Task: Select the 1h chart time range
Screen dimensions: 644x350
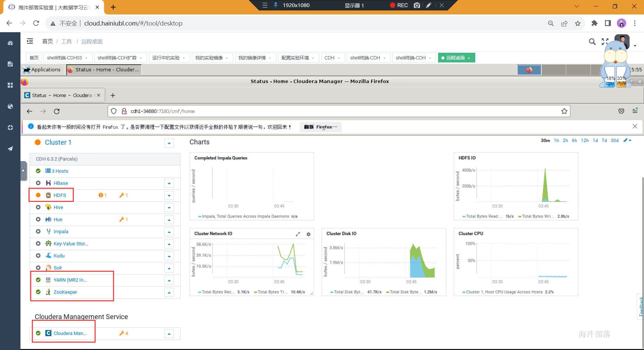Action: coord(556,140)
